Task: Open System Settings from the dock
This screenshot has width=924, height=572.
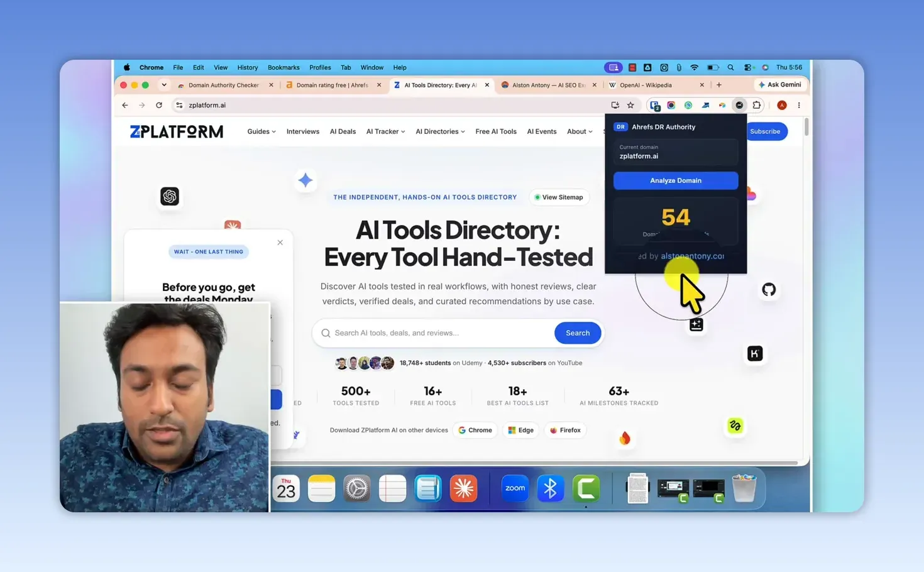Action: click(x=357, y=488)
